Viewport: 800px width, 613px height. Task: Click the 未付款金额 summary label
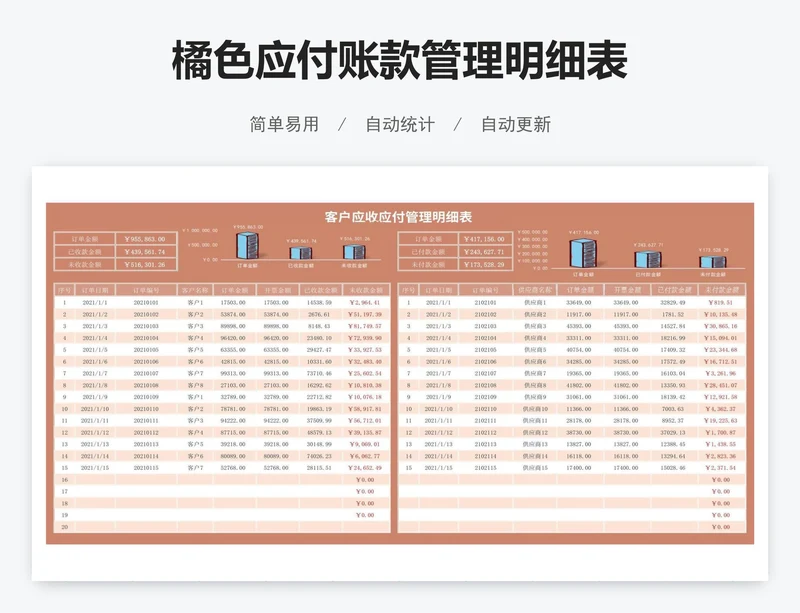point(429,264)
